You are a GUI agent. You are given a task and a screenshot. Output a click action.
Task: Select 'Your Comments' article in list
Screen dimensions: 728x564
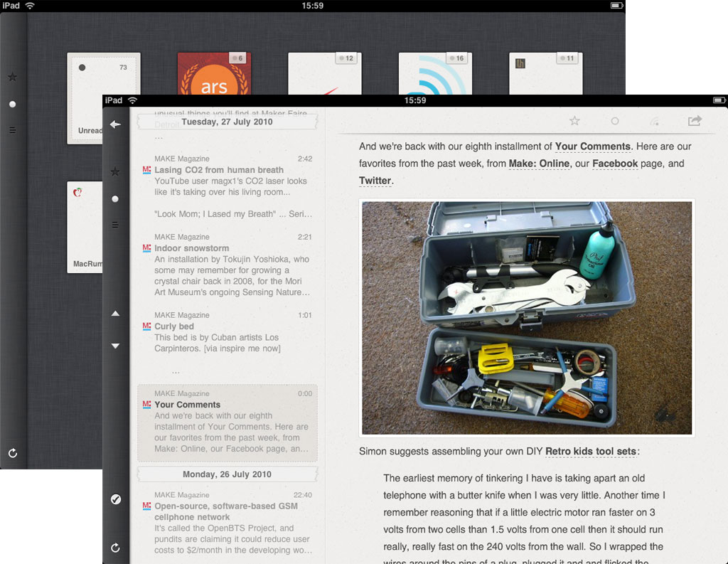click(227, 422)
